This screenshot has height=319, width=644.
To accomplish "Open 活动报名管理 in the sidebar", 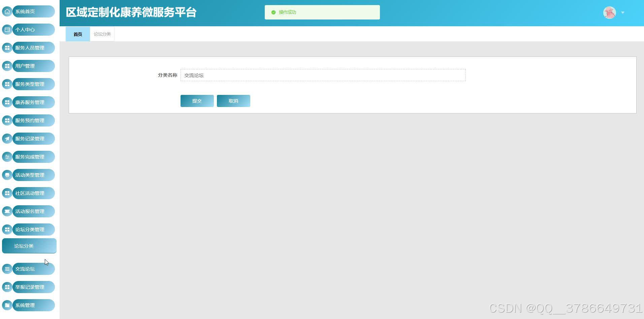I will pos(33,211).
